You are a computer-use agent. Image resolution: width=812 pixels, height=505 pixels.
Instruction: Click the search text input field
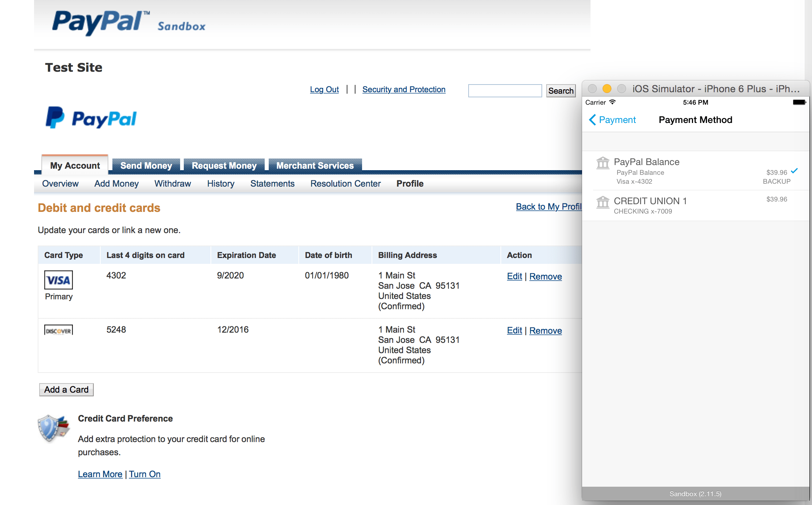click(505, 90)
